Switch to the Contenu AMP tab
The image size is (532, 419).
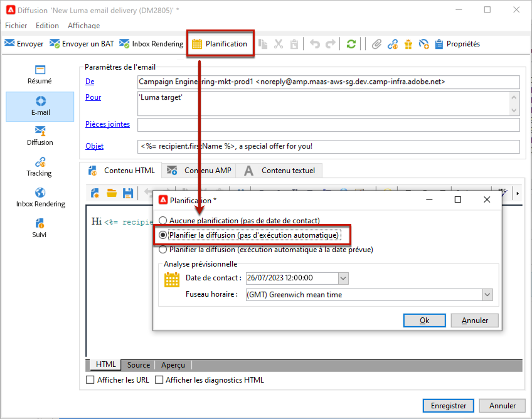pos(199,171)
